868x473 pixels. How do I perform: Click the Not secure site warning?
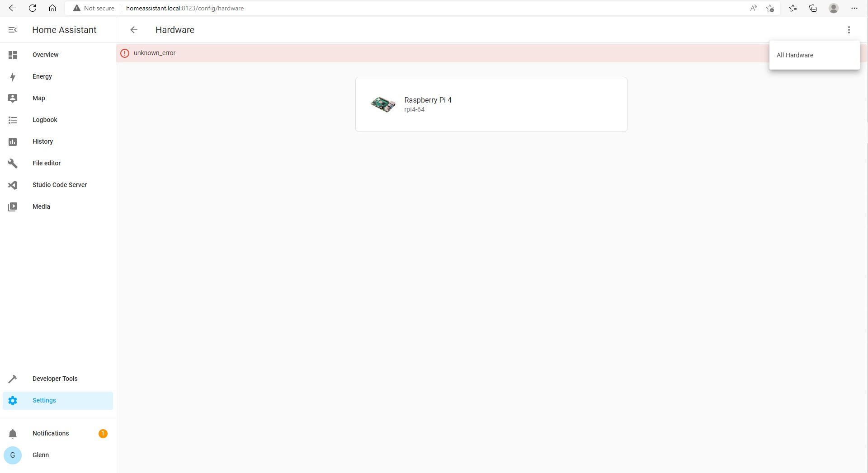[x=94, y=8]
